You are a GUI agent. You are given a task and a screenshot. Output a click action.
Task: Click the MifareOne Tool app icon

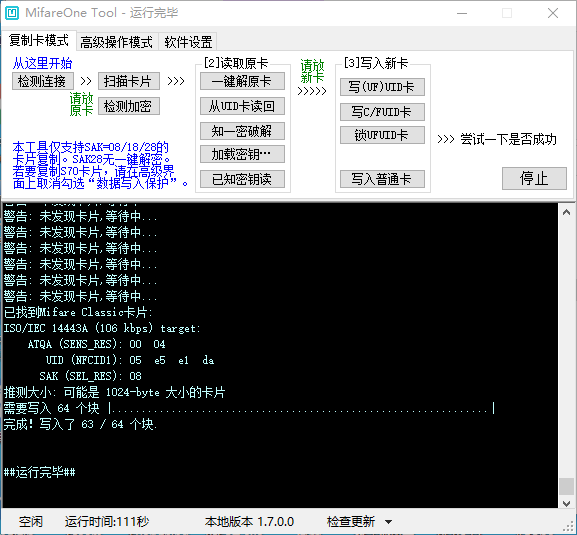[x=12, y=13]
